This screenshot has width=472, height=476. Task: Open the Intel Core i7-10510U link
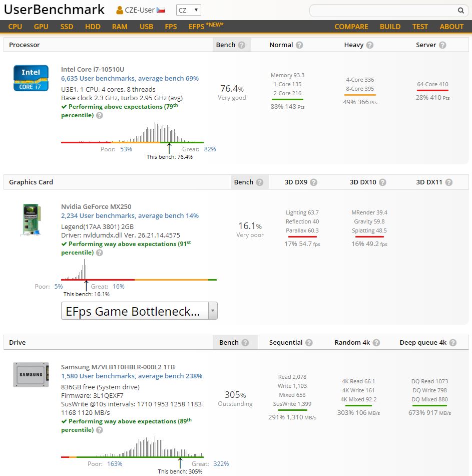93,69
